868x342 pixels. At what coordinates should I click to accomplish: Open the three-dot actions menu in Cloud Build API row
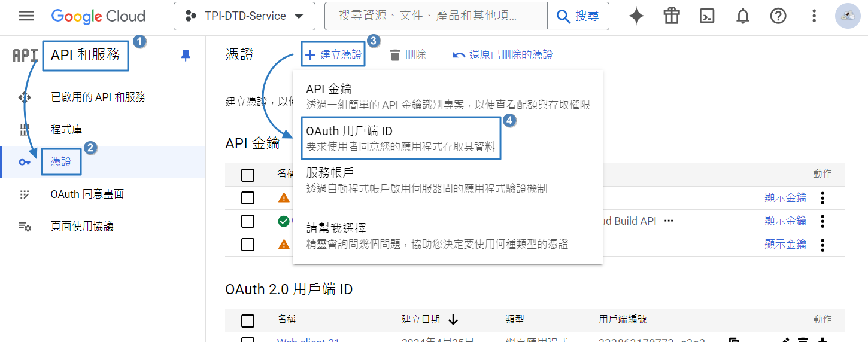pyautogui.click(x=823, y=221)
